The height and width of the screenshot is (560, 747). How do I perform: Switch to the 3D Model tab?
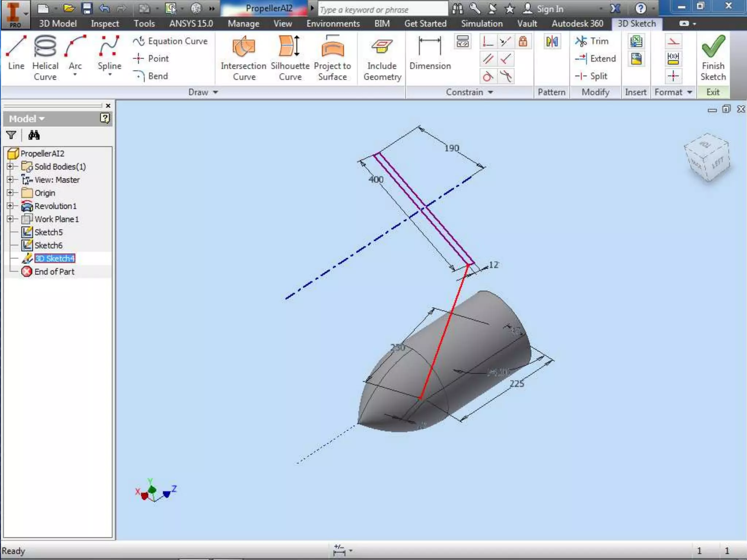pos(58,24)
